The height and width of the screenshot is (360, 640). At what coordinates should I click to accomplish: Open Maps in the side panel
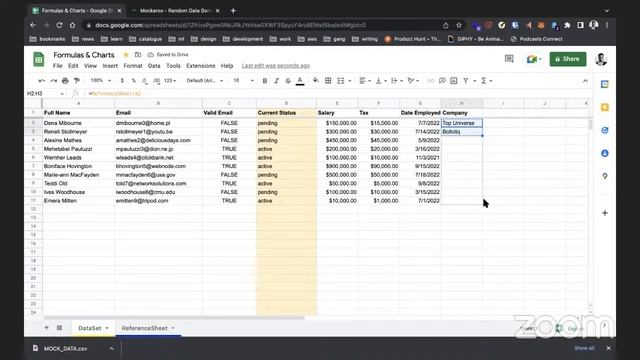605,176
